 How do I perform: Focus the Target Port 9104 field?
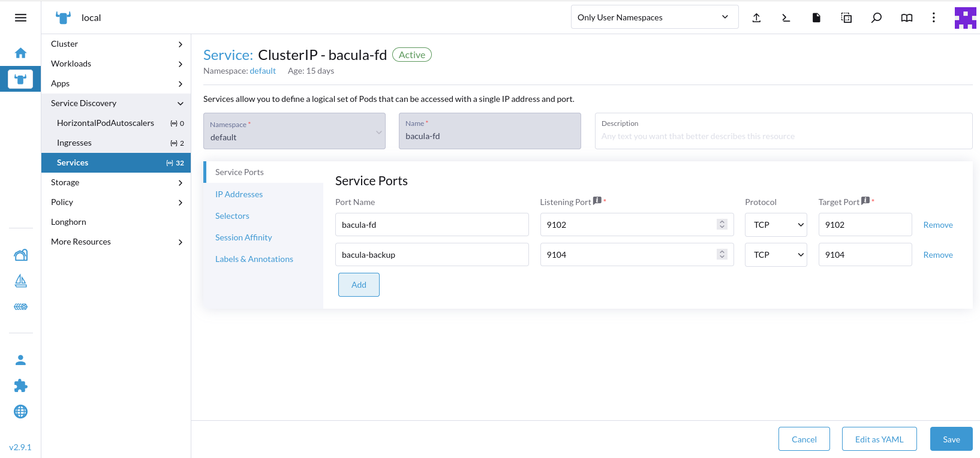click(865, 255)
